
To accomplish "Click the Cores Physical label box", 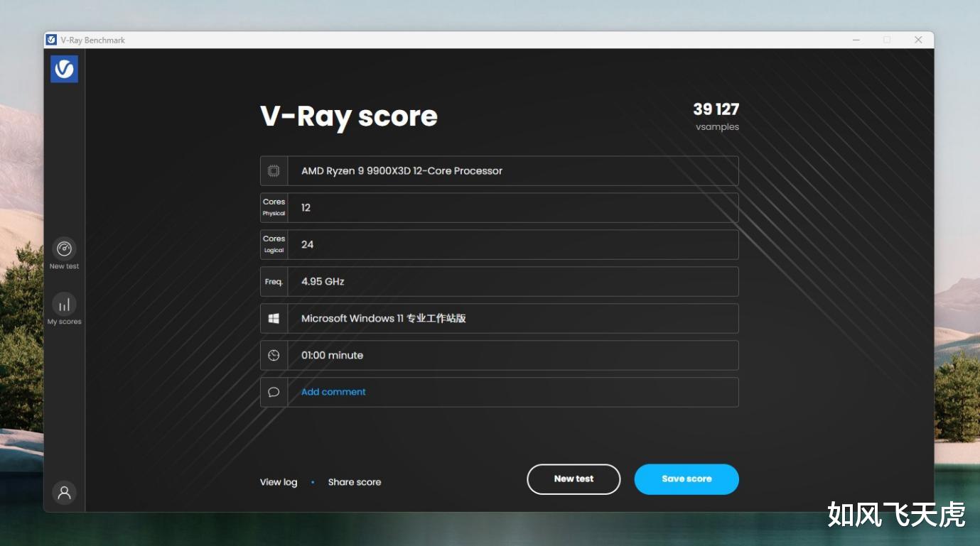I will click(274, 208).
